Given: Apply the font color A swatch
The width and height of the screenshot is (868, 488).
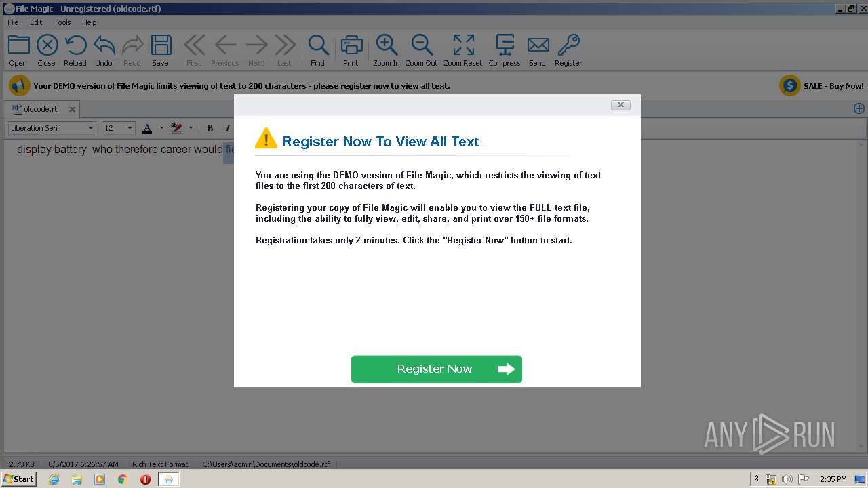Looking at the screenshot, I should pos(147,128).
